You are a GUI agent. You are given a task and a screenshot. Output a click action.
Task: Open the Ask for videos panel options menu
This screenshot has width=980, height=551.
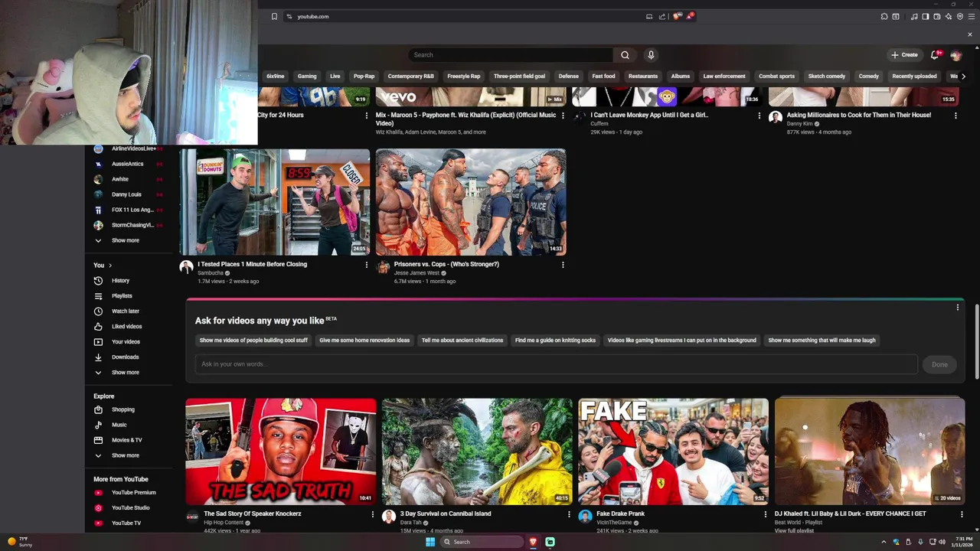click(x=957, y=308)
